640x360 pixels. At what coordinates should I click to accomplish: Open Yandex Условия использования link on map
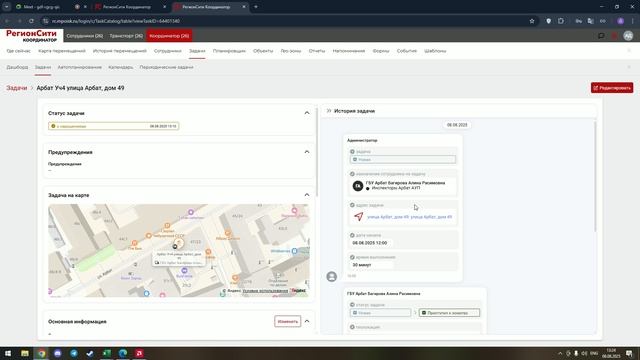coord(265,291)
